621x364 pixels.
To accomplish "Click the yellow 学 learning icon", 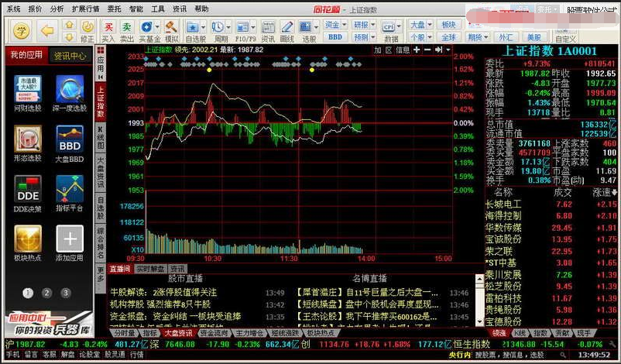I will [x=22, y=30].
